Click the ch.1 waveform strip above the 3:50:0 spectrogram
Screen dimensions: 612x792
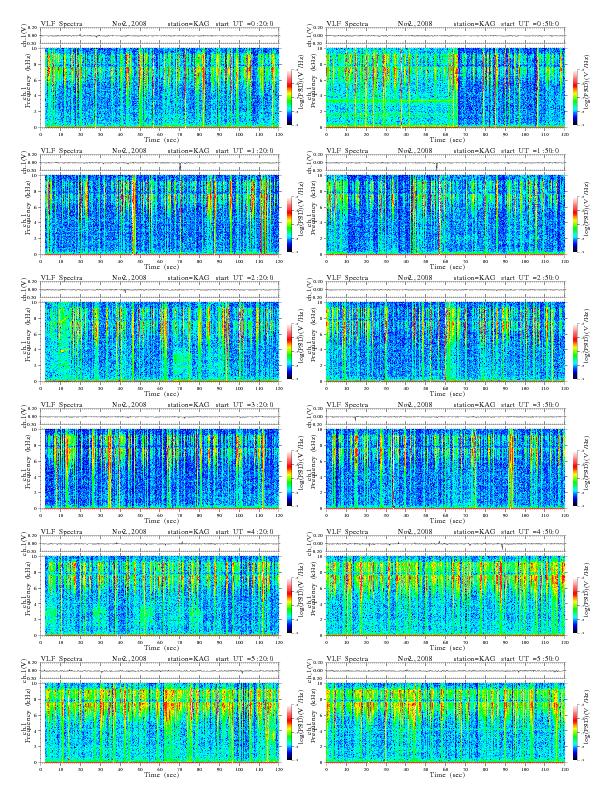[445, 417]
